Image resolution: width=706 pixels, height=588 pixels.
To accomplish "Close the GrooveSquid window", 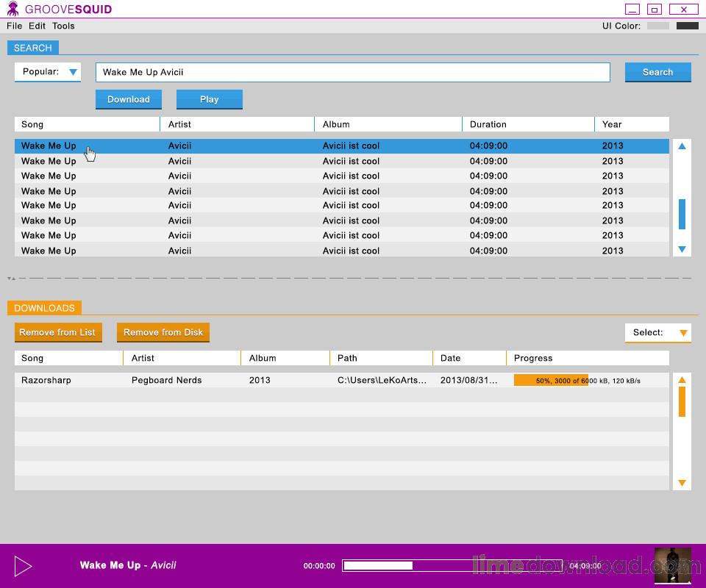I will point(683,9).
